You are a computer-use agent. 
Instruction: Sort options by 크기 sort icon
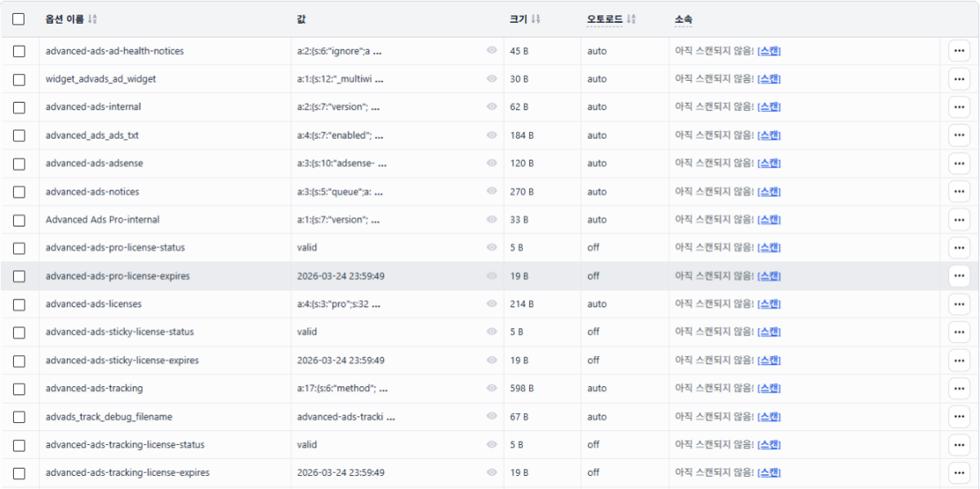536,20
